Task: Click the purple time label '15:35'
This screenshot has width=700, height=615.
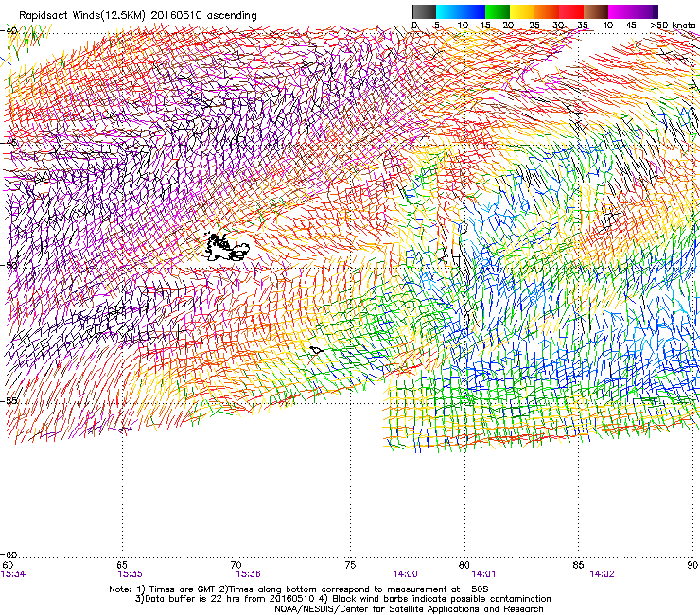Action: [x=130, y=574]
